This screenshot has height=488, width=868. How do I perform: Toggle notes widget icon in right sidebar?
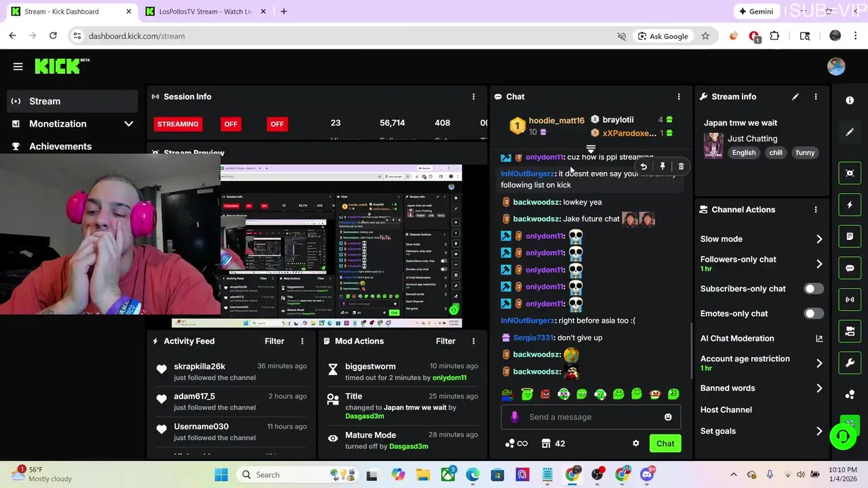pyautogui.click(x=850, y=237)
